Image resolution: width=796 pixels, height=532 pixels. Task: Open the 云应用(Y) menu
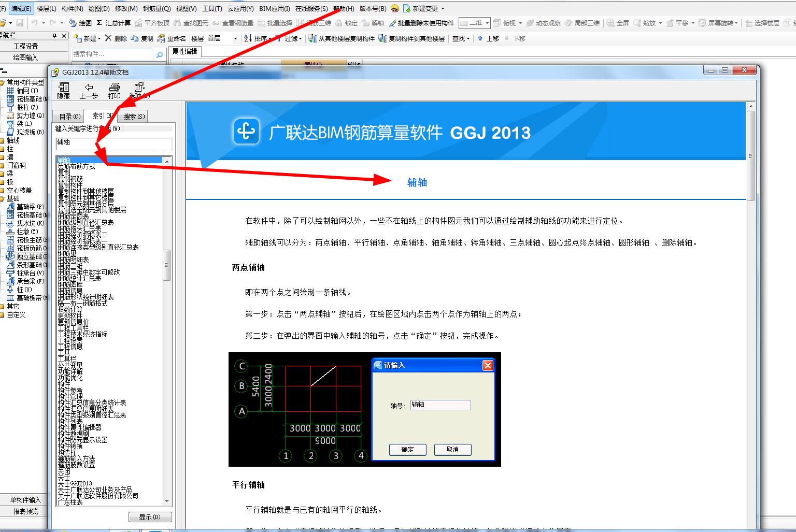click(240, 8)
